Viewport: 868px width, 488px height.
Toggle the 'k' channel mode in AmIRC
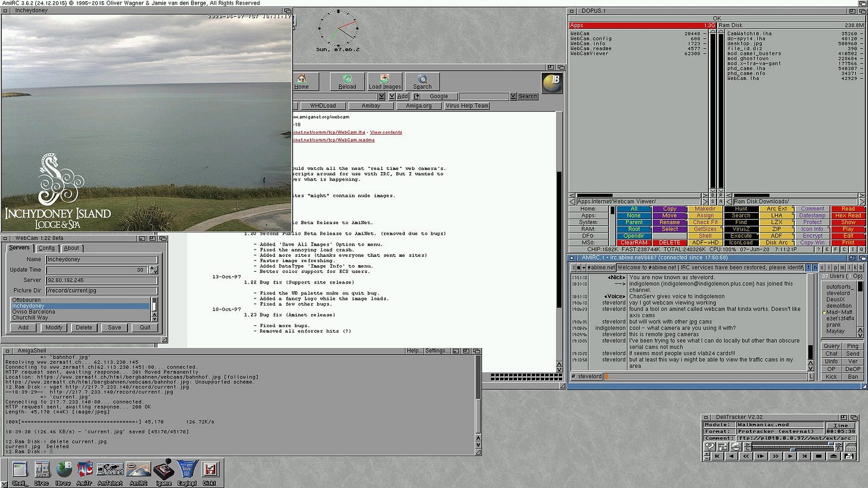pyautogui.click(x=855, y=268)
